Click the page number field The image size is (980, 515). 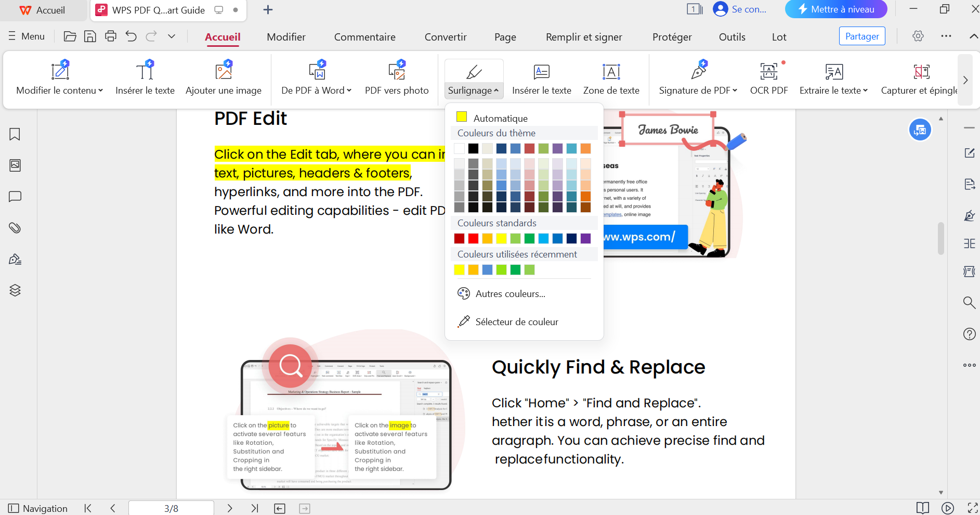click(171, 508)
